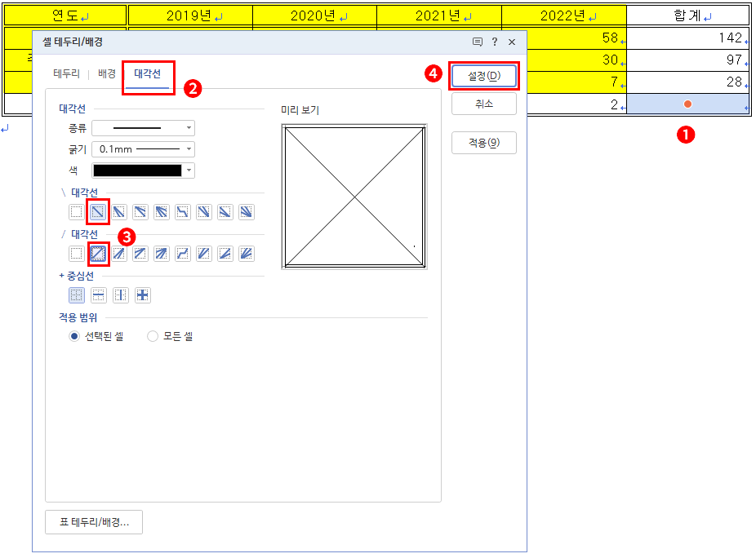Pick the double slash converging to bottom-left from right edge
Screen dimensions: 756x558
pyautogui.click(x=225, y=254)
